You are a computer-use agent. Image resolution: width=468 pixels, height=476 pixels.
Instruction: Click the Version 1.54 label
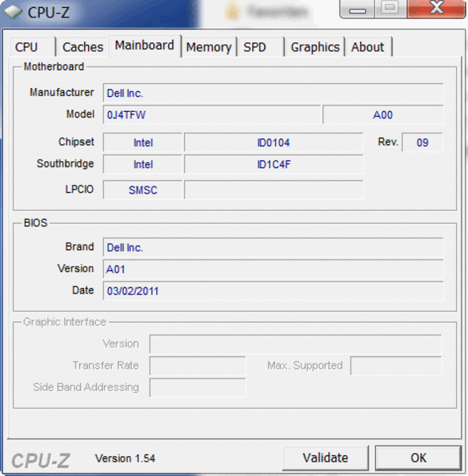click(x=125, y=459)
